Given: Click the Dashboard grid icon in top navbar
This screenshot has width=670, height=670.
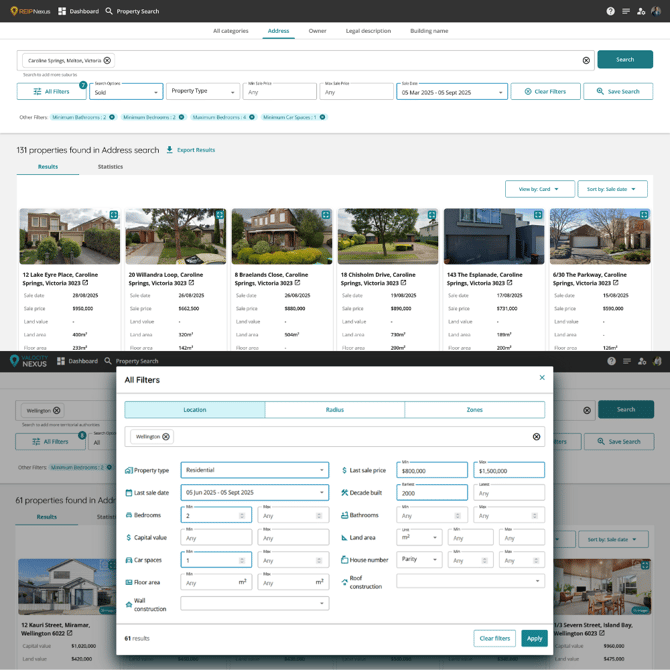Looking at the screenshot, I should 62,11.
